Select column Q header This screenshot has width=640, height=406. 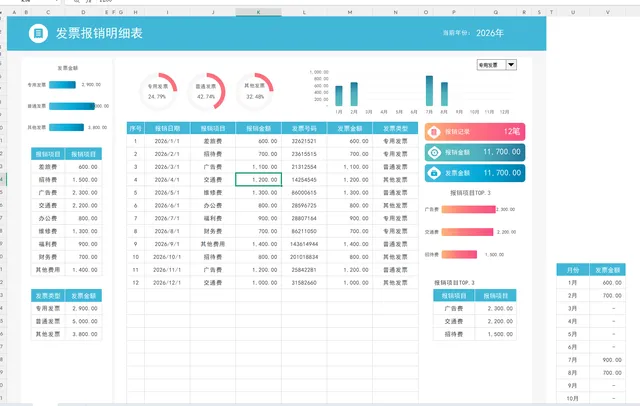click(496, 12)
